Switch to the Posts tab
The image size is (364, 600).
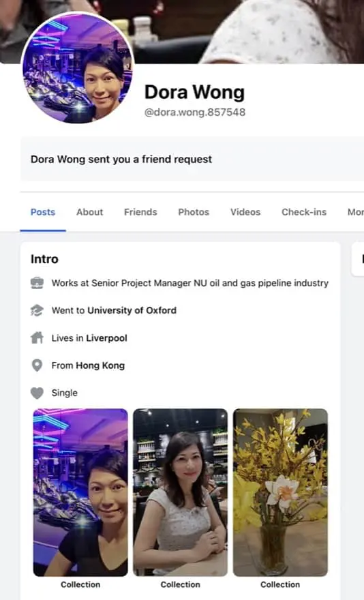click(43, 212)
